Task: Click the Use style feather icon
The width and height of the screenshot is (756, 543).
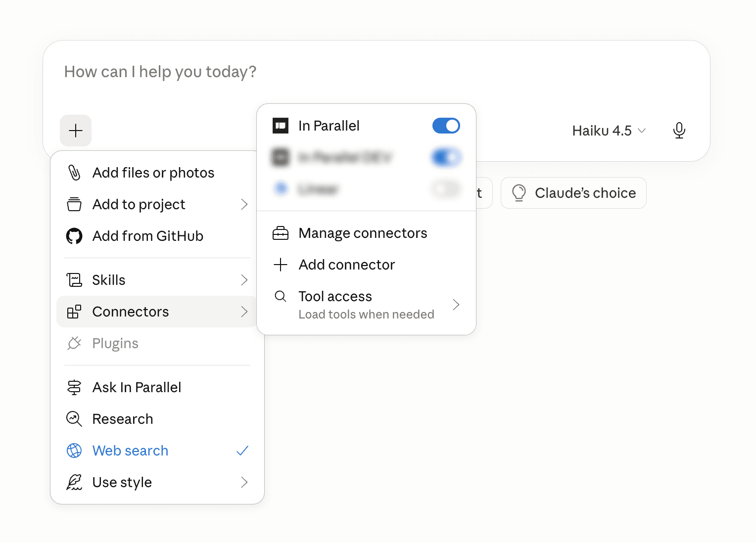Action: click(74, 482)
